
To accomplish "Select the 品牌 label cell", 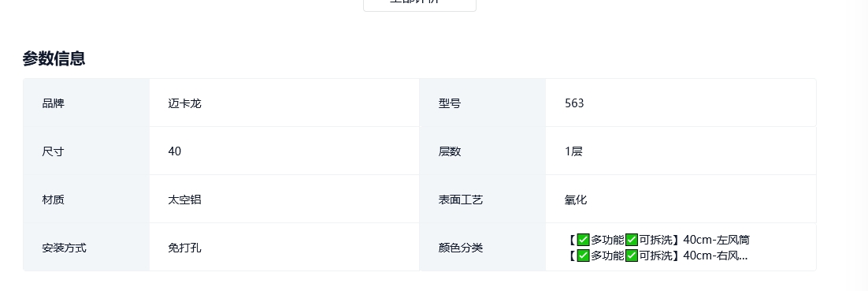I will (87, 103).
